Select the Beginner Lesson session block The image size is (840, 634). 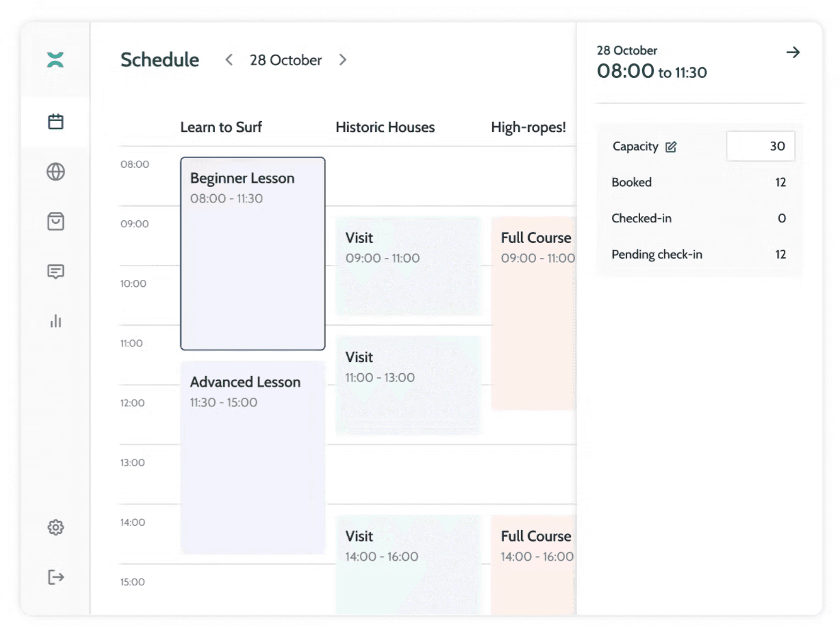point(252,253)
